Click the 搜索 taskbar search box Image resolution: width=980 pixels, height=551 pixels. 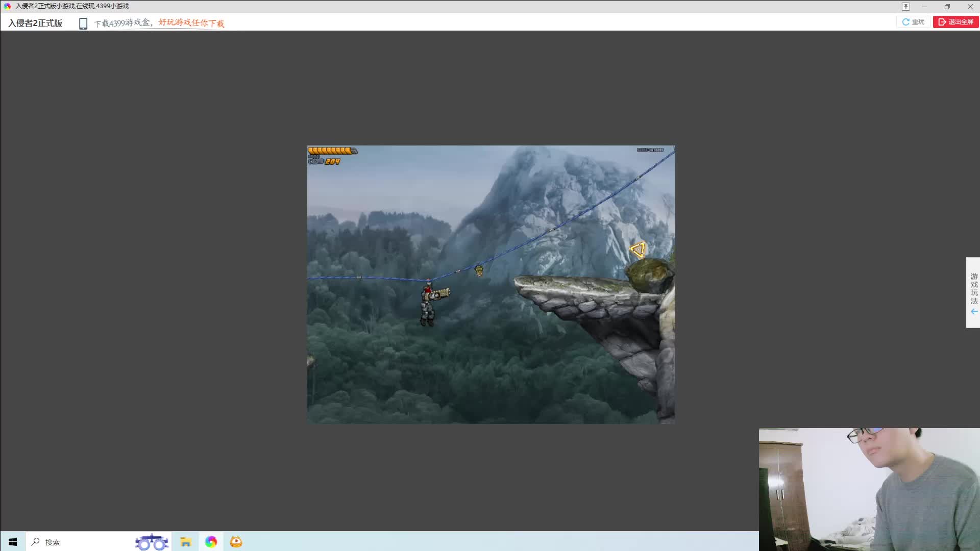click(52, 542)
